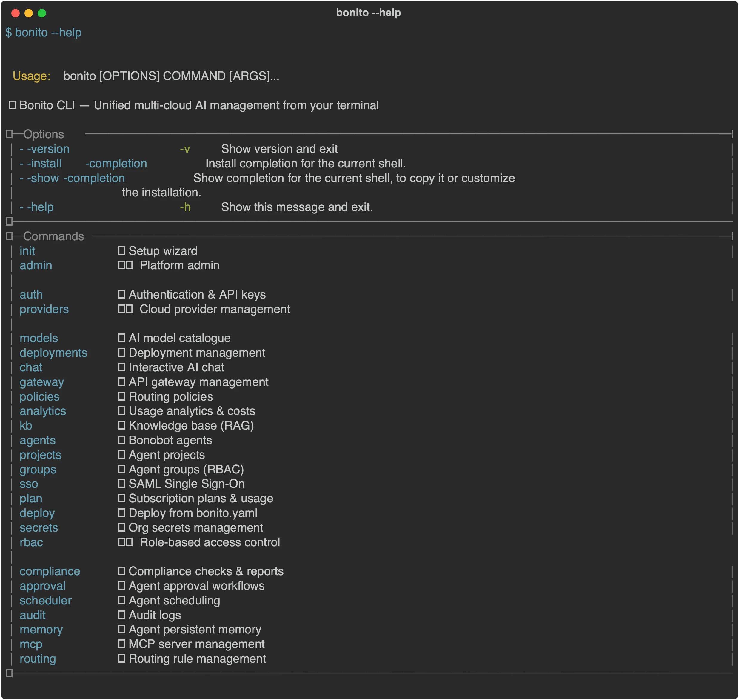Screen dimensions: 739x700
Task: Select the --version option text
Action: pyautogui.click(x=44, y=149)
